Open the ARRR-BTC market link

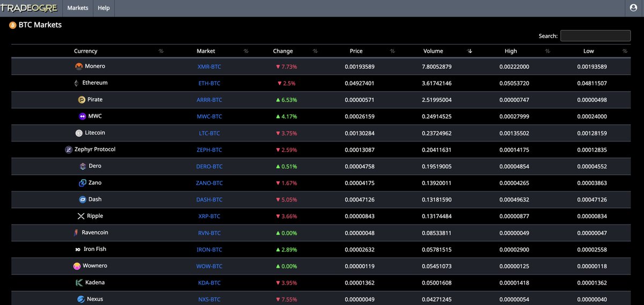coord(209,100)
